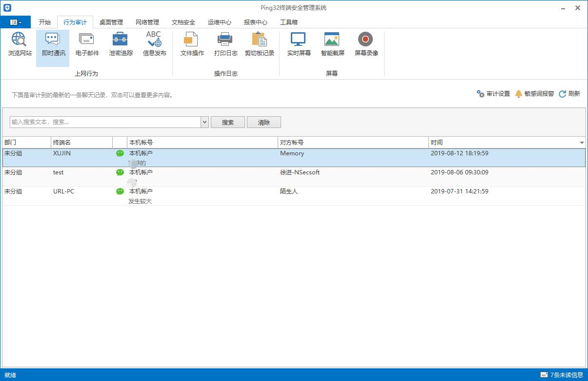Switch to the 报表中心 tab

tap(256, 22)
